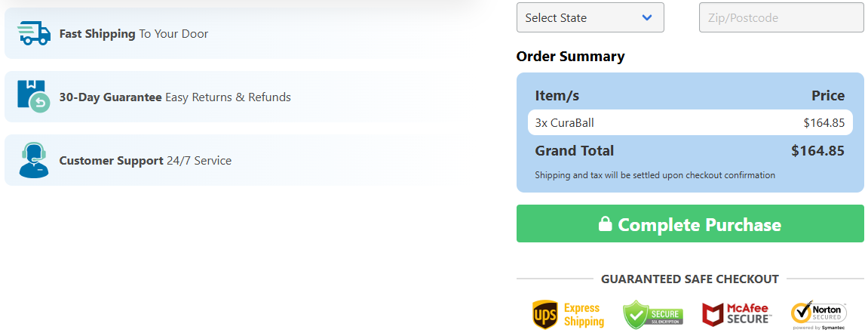
Task: Click the Order Summary heading
Action: tap(570, 57)
